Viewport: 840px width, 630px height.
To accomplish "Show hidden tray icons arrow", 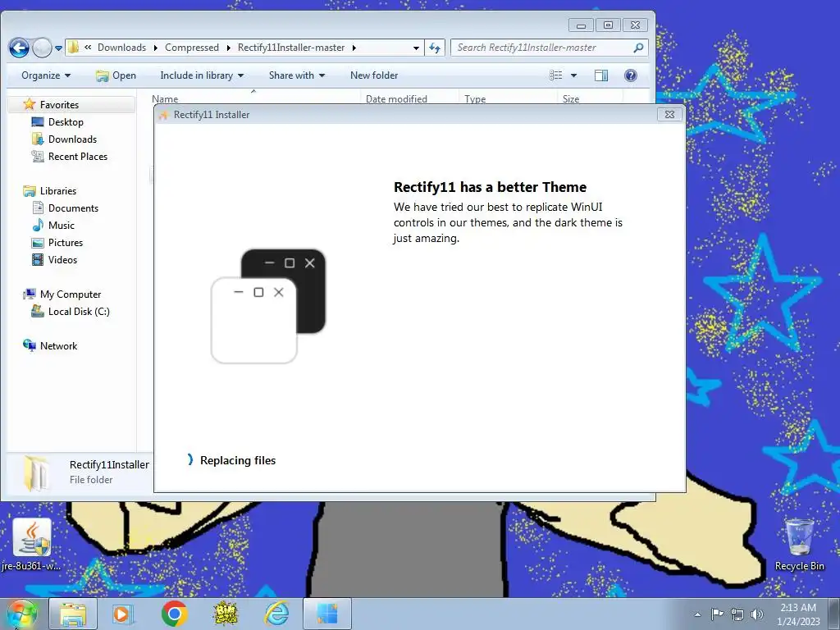I will [x=697, y=614].
